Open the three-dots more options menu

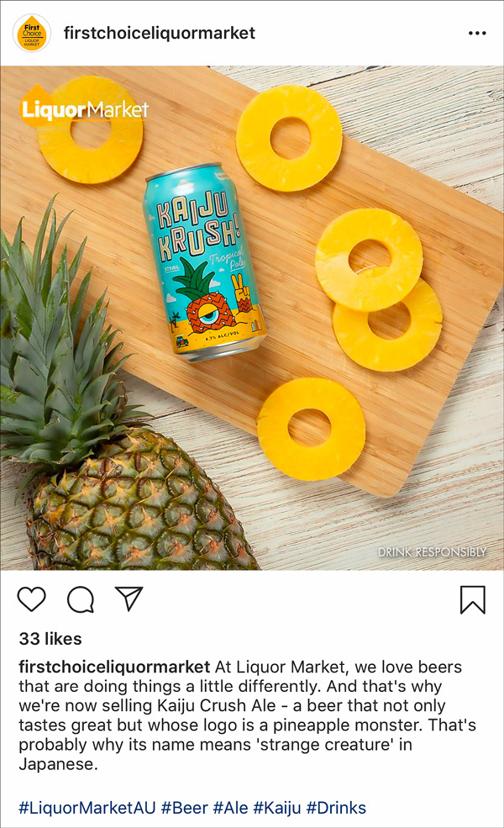[477, 34]
